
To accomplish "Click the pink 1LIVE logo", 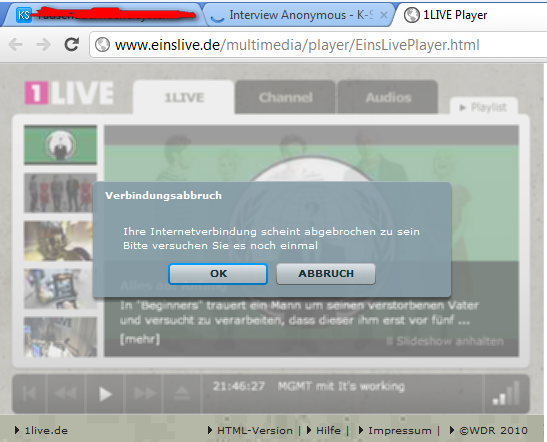I will tap(69, 93).
